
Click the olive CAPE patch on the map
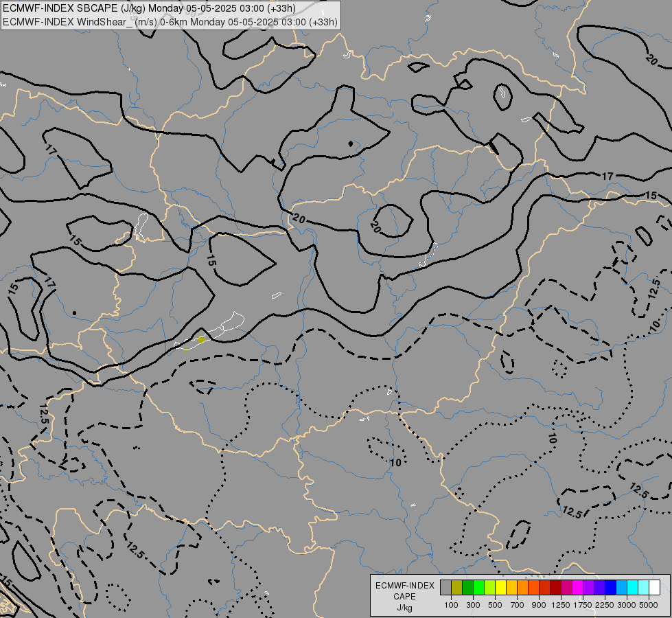click(201, 340)
